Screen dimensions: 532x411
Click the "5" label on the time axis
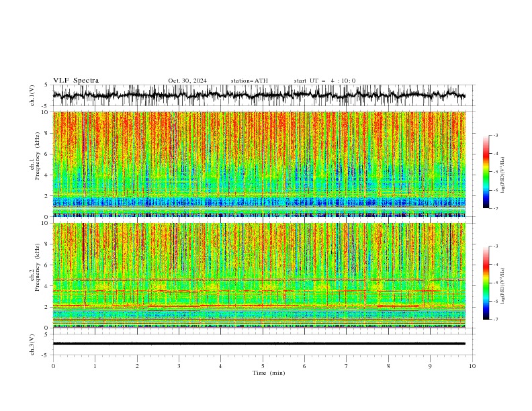click(x=263, y=366)
